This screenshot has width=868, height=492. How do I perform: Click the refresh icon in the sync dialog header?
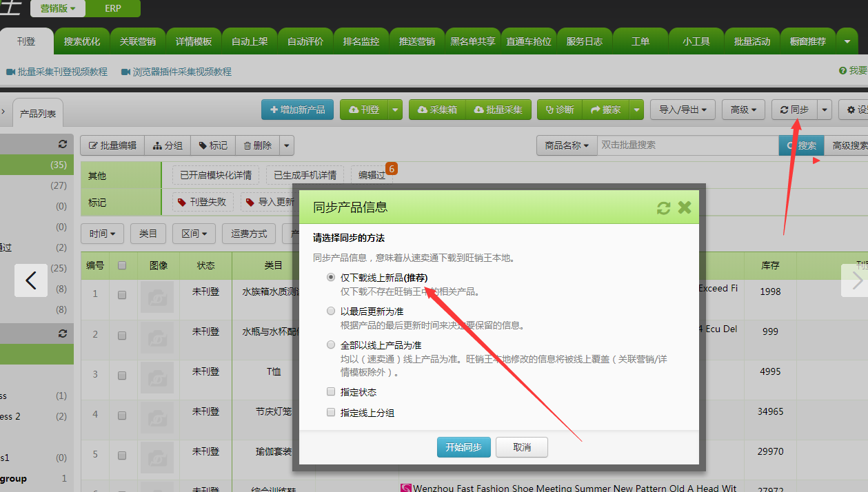pos(663,207)
